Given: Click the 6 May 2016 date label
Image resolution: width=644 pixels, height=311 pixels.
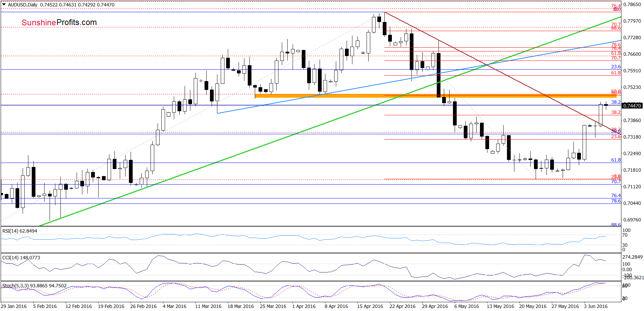Looking at the screenshot, I should tap(467, 306).
